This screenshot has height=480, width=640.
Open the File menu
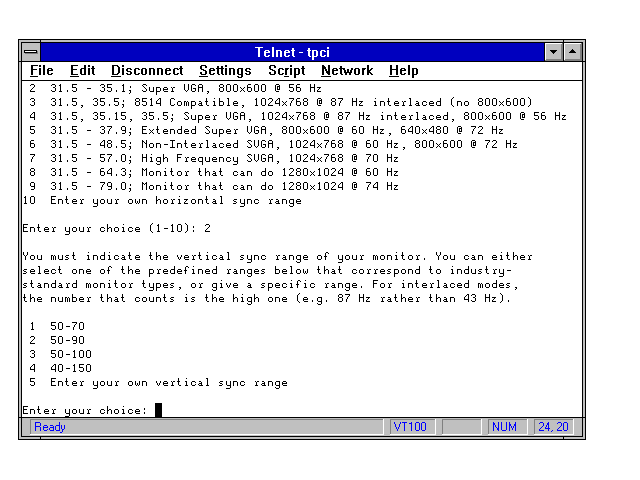(41, 71)
